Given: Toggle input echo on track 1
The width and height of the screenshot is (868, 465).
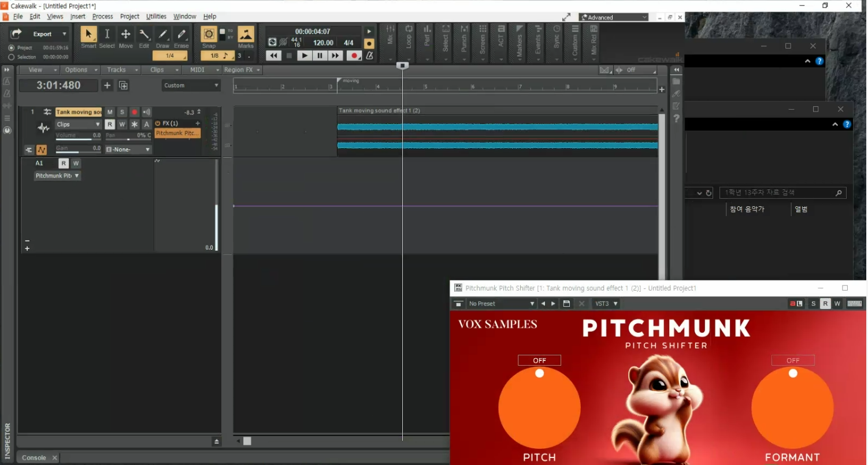Looking at the screenshot, I should pyautogui.click(x=146, y=112).
